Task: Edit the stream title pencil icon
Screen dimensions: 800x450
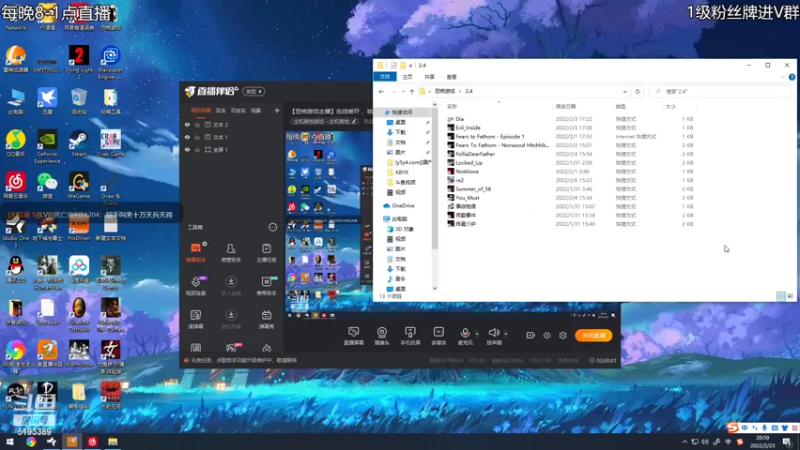Action: 354,121
